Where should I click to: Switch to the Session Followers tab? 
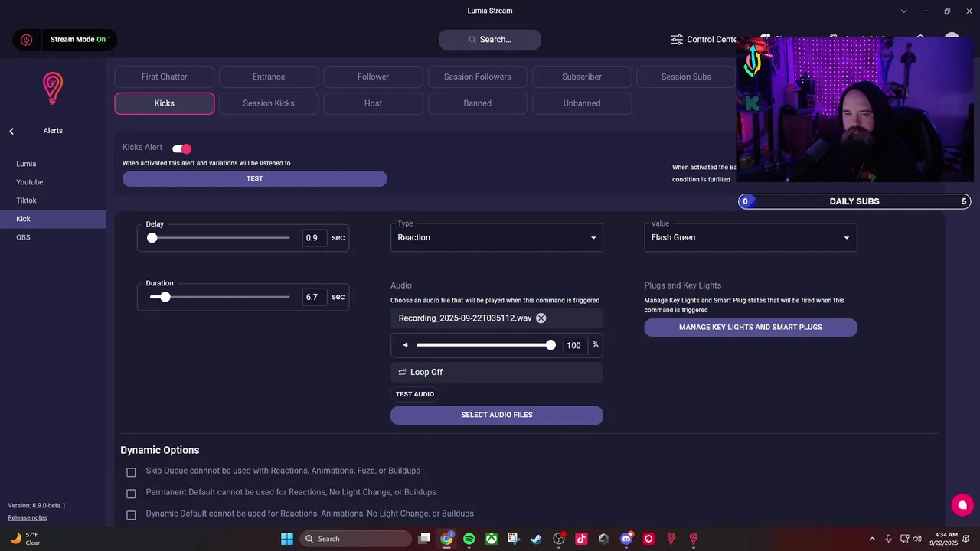478,77
